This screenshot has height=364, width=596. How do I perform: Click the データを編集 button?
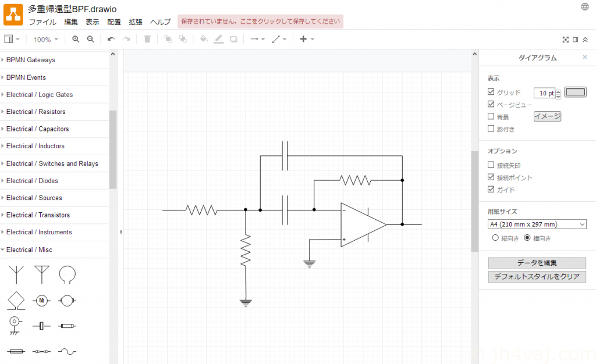tap(537, 263)
